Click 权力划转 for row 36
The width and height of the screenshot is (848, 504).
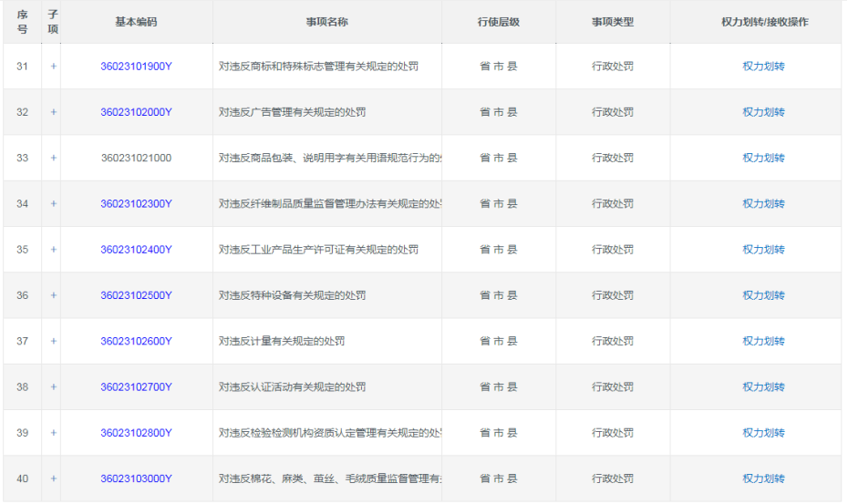tap(763, 295)
